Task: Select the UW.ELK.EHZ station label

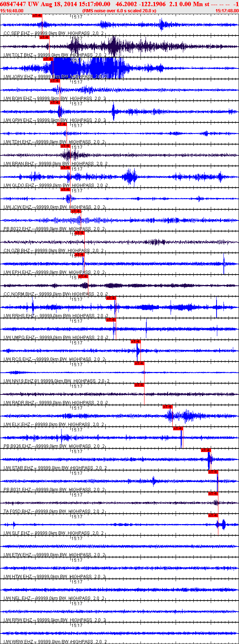Action: 17,425
